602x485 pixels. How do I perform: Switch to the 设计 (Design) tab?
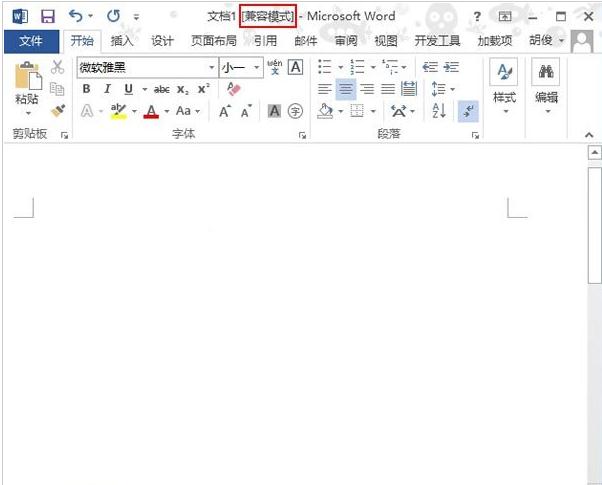pos(162,41)
